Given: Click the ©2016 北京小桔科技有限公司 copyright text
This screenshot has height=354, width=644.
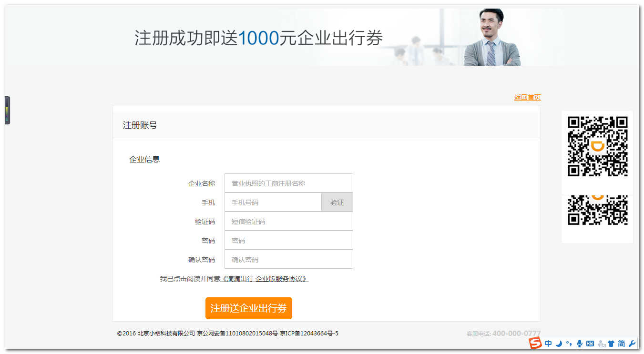Looking at the screenshot, I should 156,334.
